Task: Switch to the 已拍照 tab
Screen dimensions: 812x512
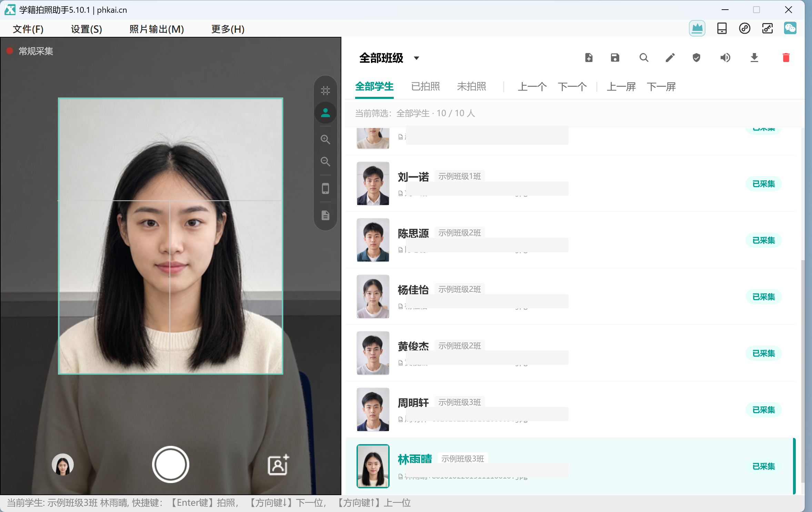Action: (425, 86)
